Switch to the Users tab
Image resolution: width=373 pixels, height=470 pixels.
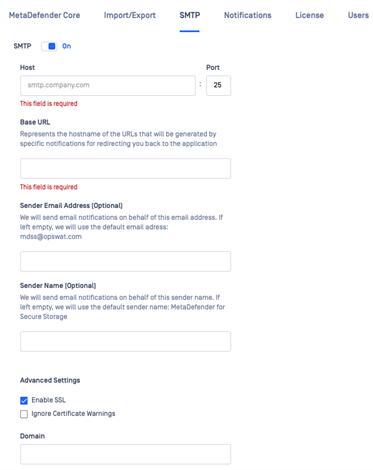(358, 15)
